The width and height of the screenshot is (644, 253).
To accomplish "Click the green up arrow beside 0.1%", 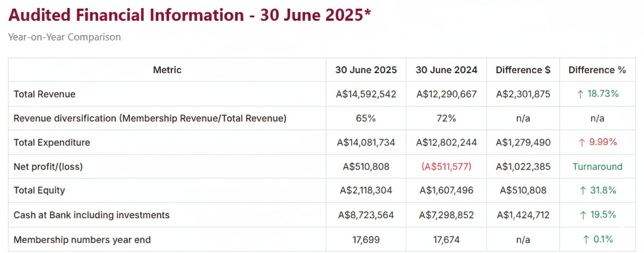I will click(x=586, y=240).
